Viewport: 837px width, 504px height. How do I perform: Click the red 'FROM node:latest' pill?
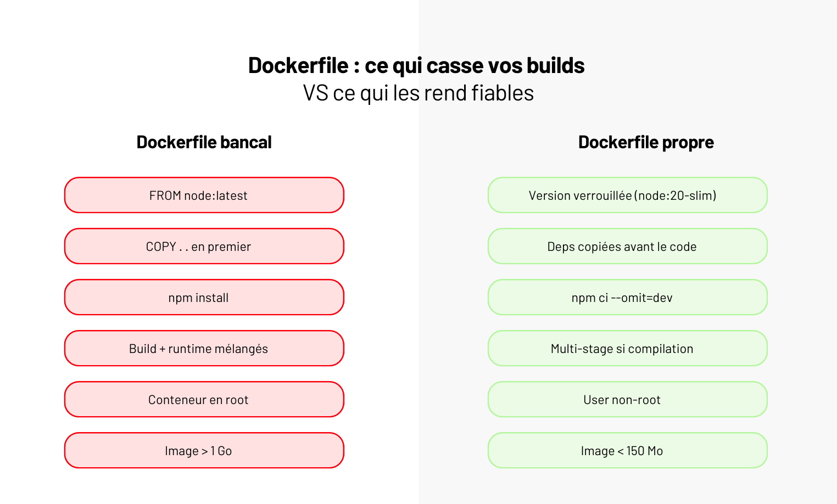(x=204, y=195)
